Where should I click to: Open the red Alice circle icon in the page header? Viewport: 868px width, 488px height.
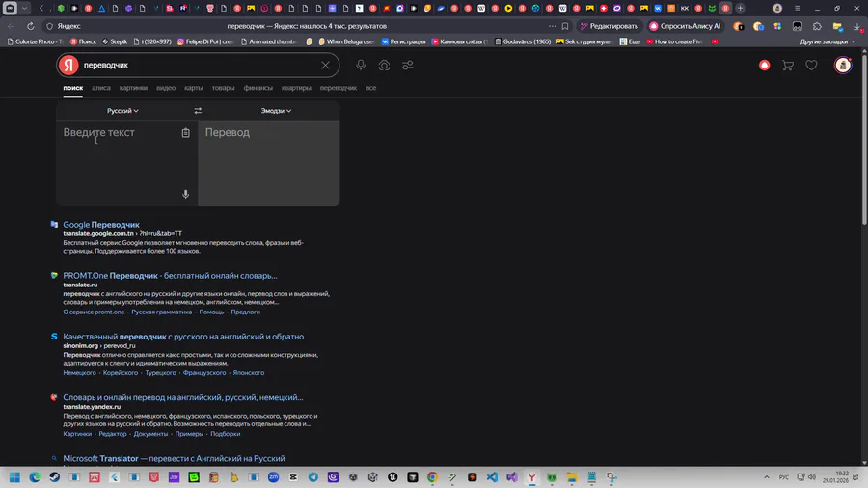[x=765, y=66]
